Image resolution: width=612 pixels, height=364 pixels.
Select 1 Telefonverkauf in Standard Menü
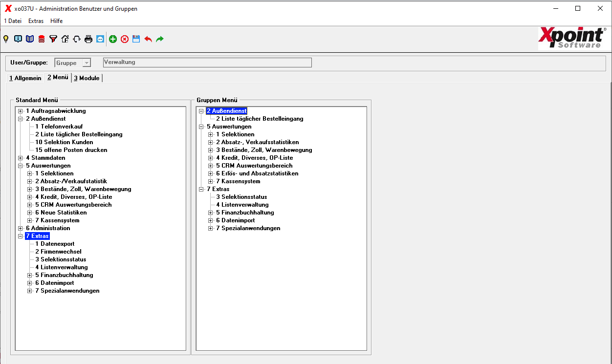[59, 127]
